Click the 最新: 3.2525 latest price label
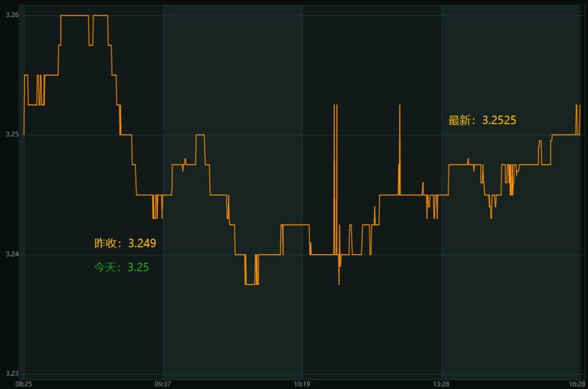The image size is (588, 389). pyautogui.click(x=482, y=120)
